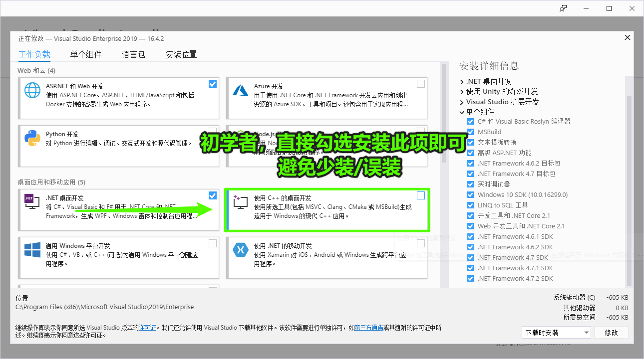644x359 pixels.
Task: Uncheck Windows 10 SDK (10.0.16299.0)
Action: pos(470,195)
